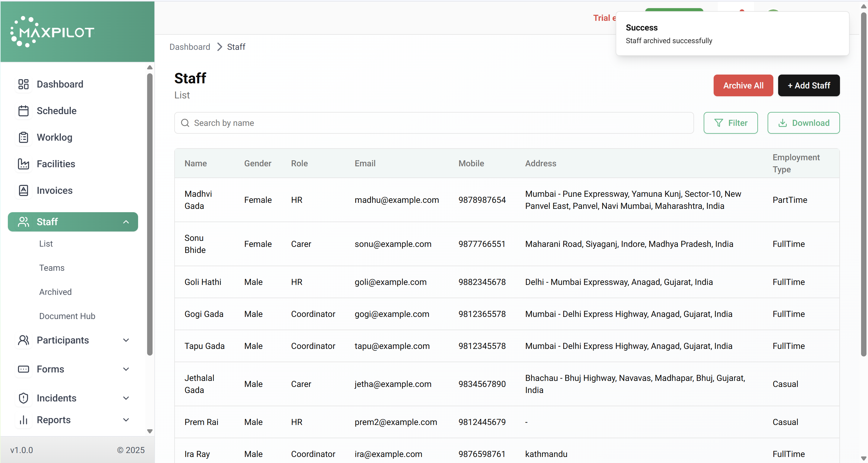Image resolution: width=868 pixels, height=463 pixels.
Task: Open the Teams submenu item
Action: [x=52, y=268]
